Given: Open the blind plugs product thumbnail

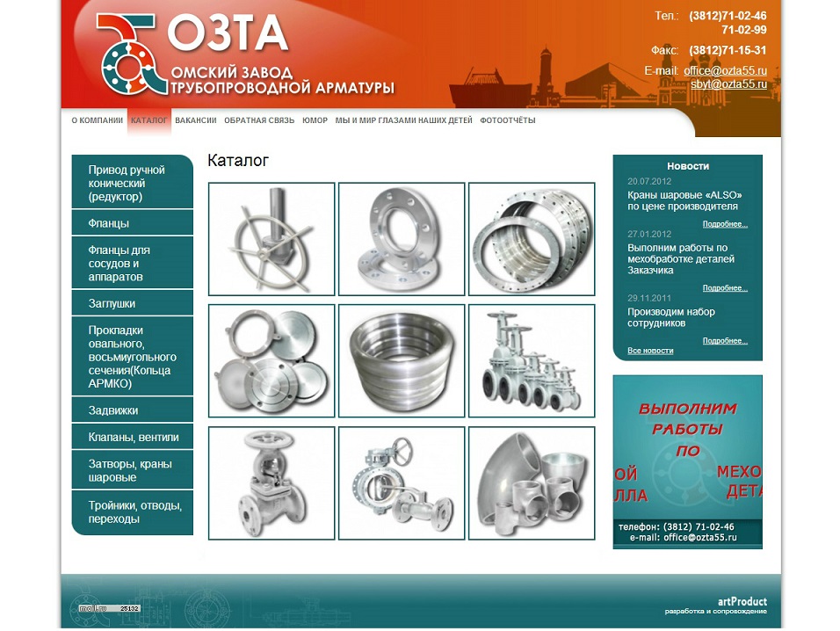Looking at the screenshot, I should click(x=272, y=361).
